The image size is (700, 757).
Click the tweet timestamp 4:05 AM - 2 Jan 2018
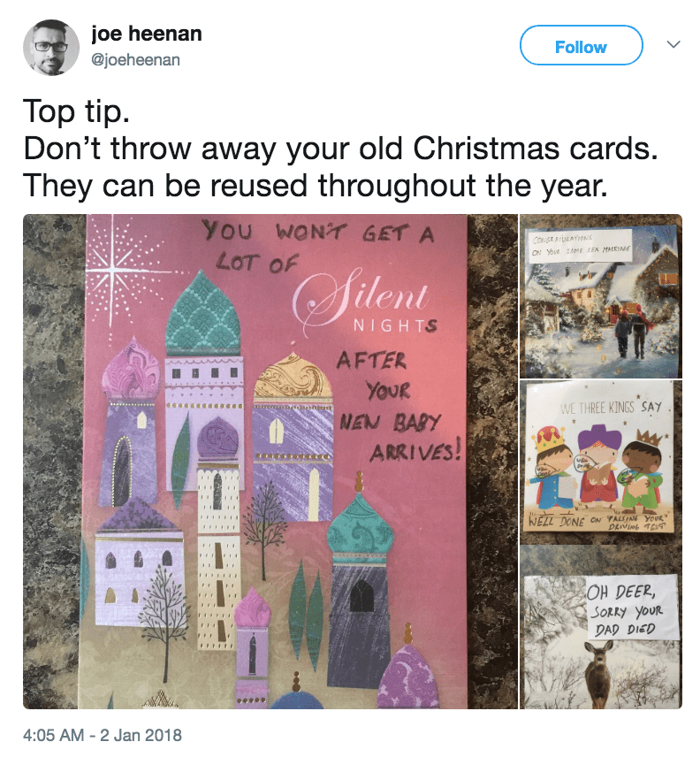tap(102, 734)
